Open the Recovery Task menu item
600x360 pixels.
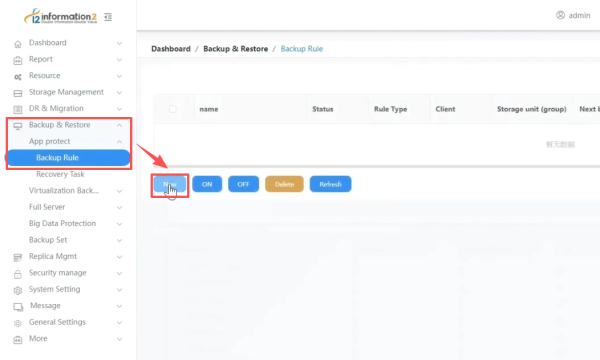[60, 174]
